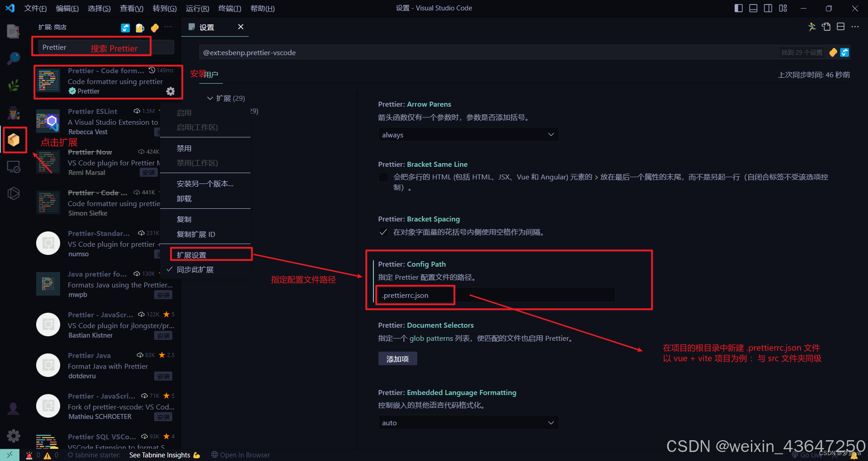
Task: Open the 查看(V) menu
Action: coord(132,8)
